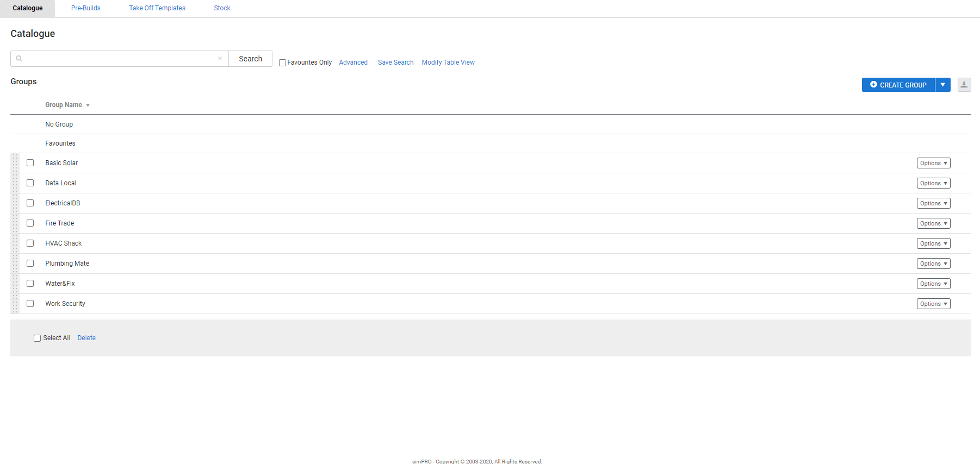The height and width of the screenshot is (464, 980).
Task: Open the No Group row
Action: [491, 124]
